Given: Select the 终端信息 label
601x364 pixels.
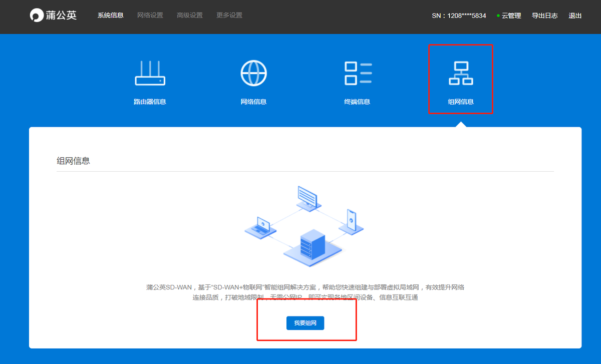Looking at the screenshot, I should pyautogui.click(x=357, y=102).
